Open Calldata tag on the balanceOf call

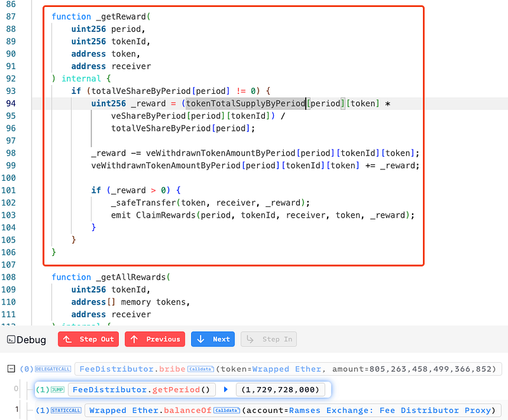pos(225,410)
